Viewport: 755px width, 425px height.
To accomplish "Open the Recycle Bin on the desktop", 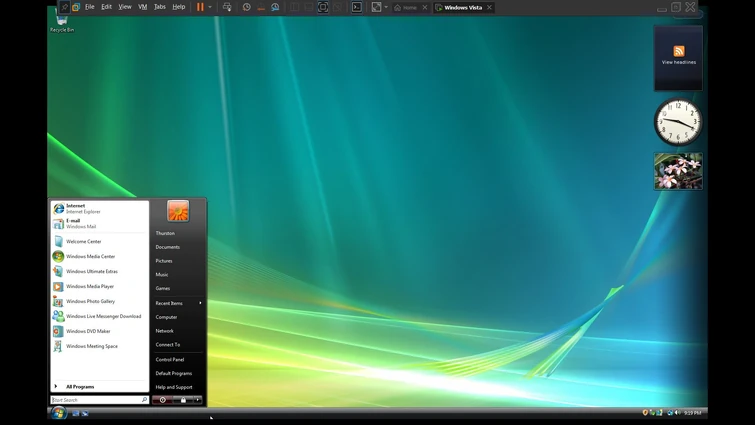I will 62,22.
